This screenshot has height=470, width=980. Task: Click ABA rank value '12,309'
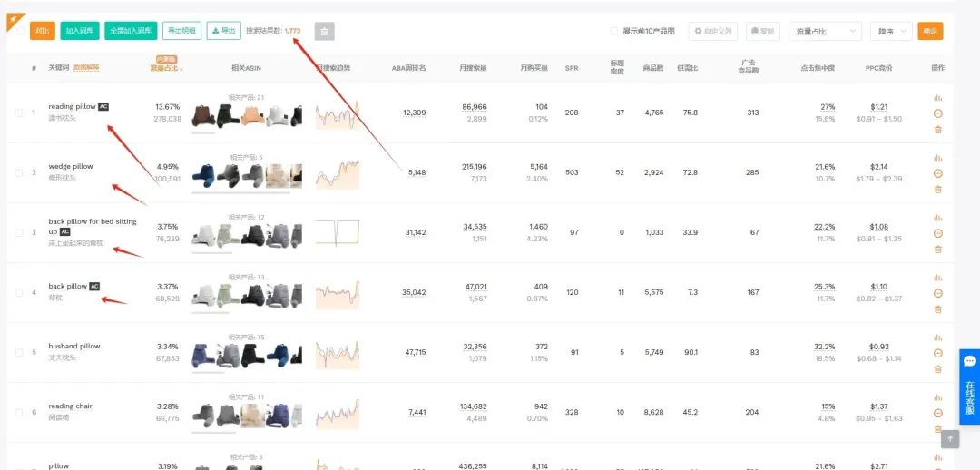tap(415, 113)
